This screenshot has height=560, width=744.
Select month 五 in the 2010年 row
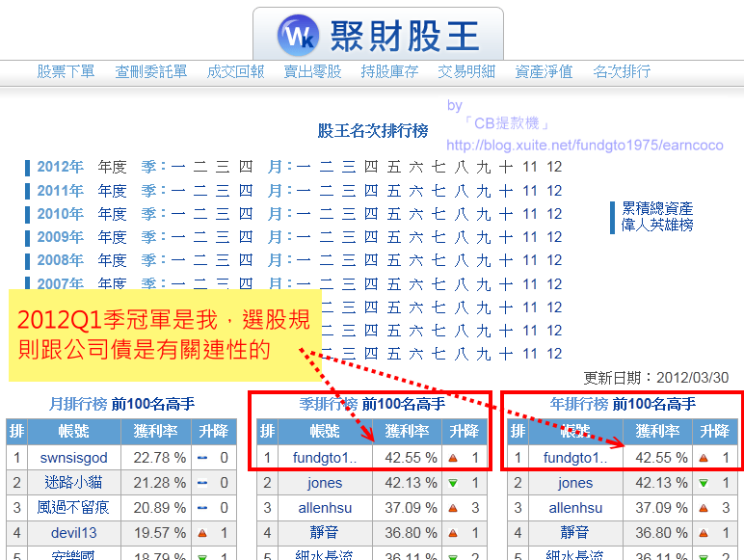pyautogui.click(x=394, y=214)
